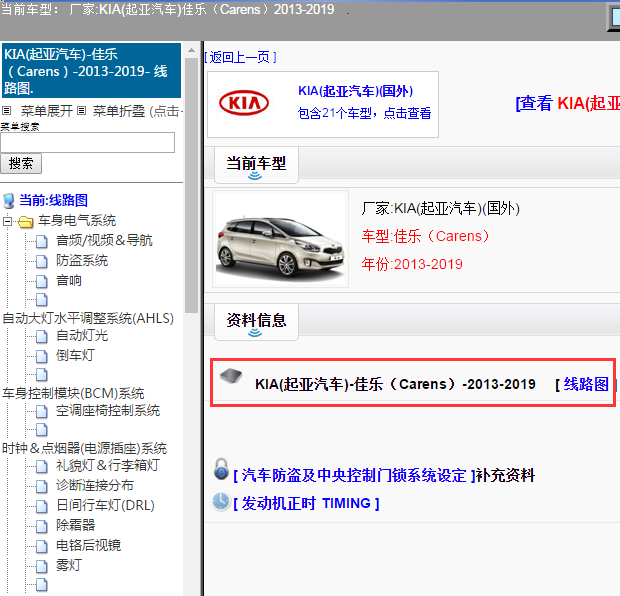Click 年份:2013-2019 text
The image size is (620, 596).
412,264
